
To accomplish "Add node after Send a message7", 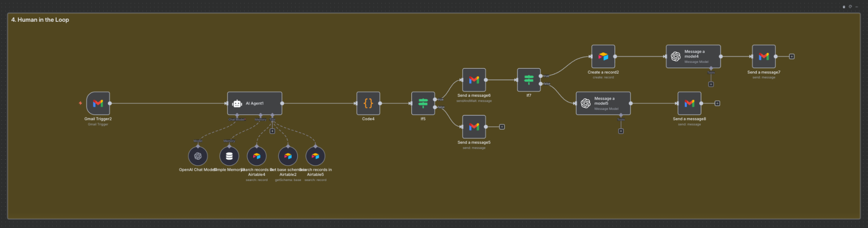I will [792, 57].
